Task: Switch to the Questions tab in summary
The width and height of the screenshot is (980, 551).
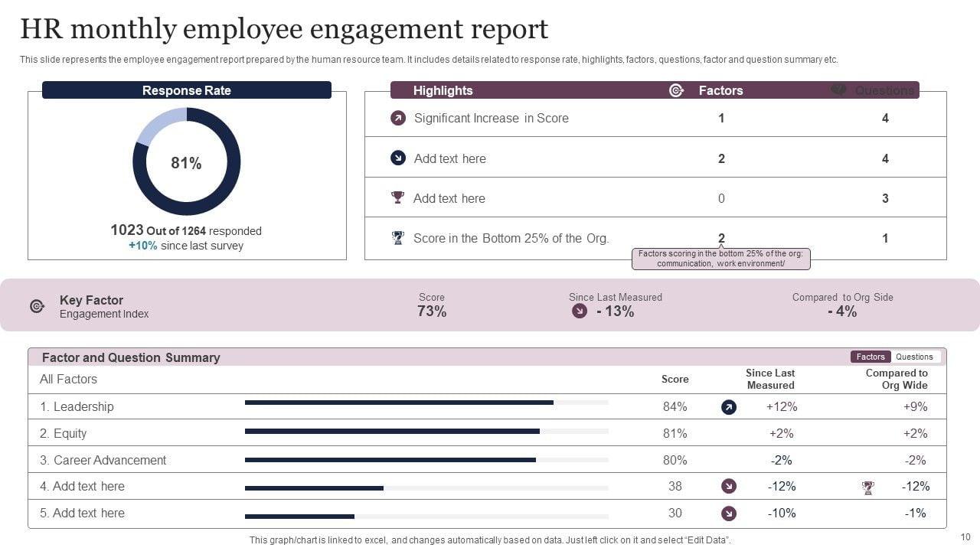Action: point(914,357)
